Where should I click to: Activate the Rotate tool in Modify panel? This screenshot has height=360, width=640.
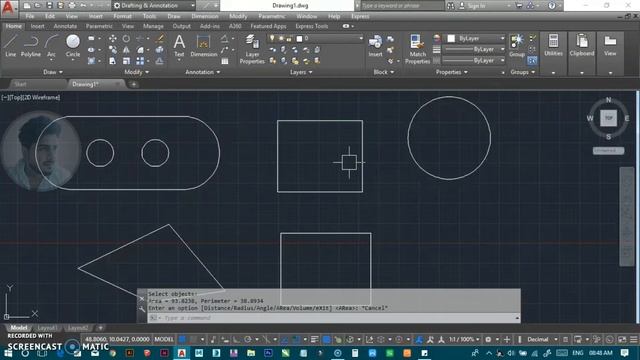(x=126, y=38)
